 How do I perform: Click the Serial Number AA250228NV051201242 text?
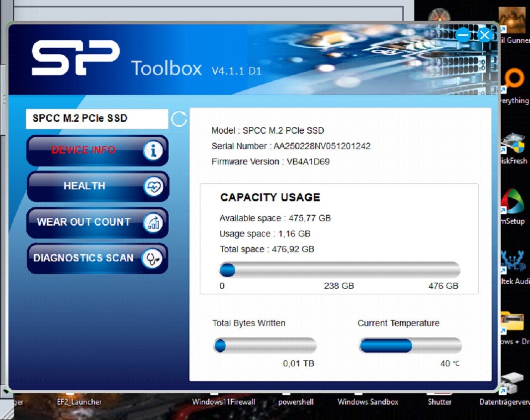coord(291,146)
